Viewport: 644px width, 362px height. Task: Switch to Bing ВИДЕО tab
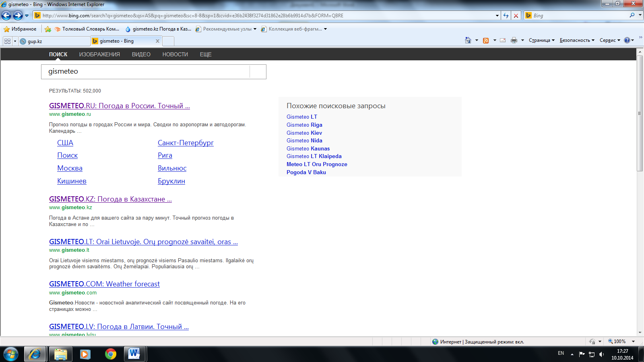[x=141, y=54]
